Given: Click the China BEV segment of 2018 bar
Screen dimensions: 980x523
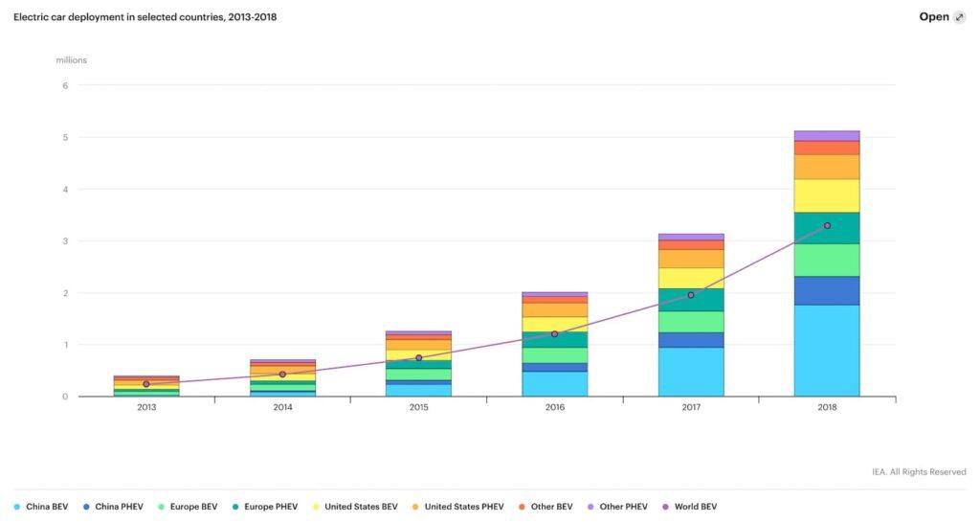Looking at the screenshot, I should [827, 351].
